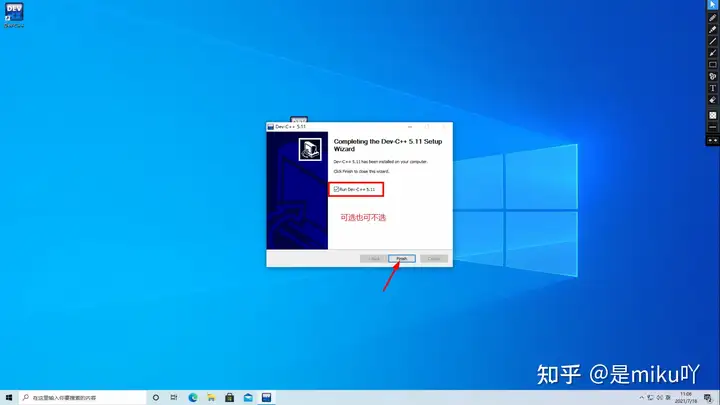Click the Cancel button in setup wizard
The width and height of the screenshot is (720, 405).
pyautogui.click(x=433, y=259)
